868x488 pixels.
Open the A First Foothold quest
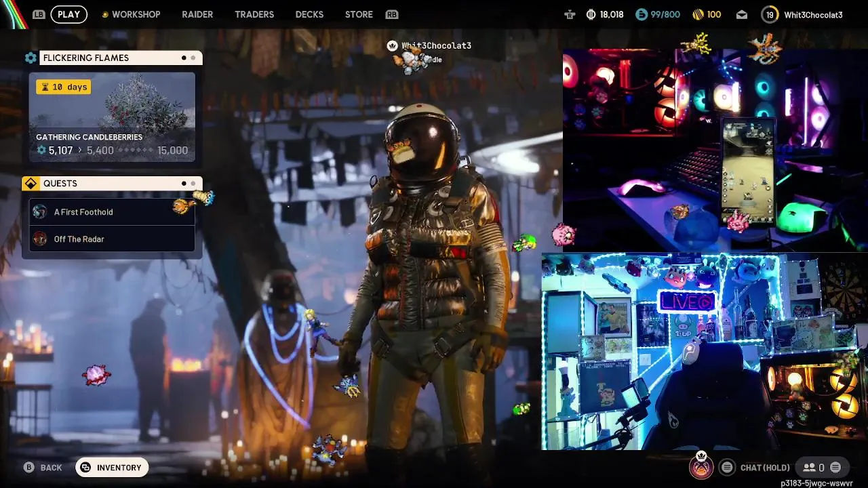click(x=112, y=211)
